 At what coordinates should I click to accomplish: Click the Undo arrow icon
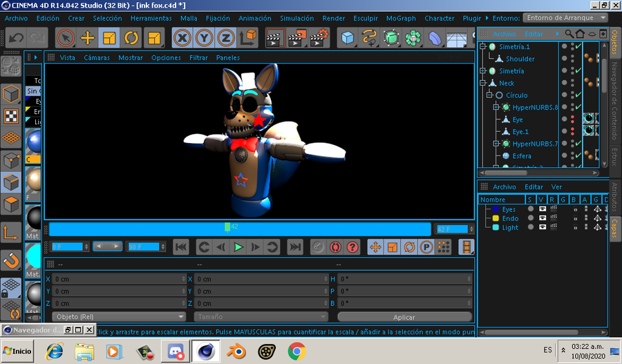coord(17,38)
